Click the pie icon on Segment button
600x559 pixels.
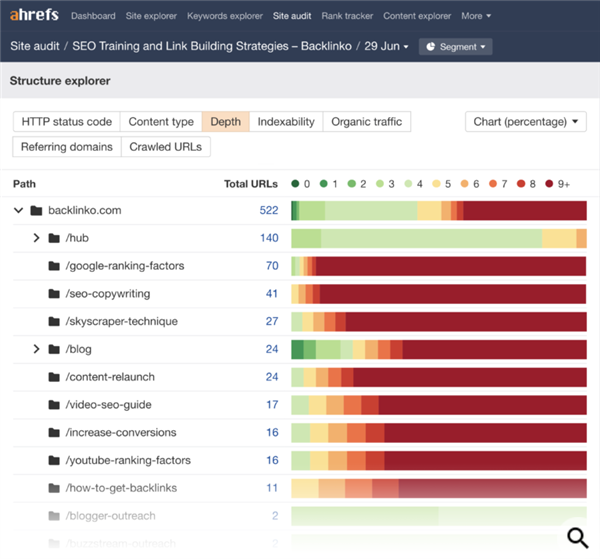coord(431,47)
